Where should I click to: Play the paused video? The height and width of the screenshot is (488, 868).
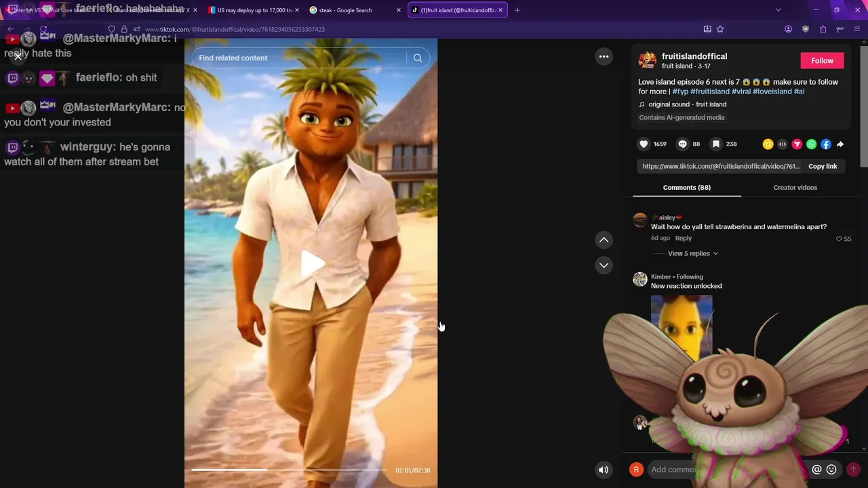(x=311, y=264)
